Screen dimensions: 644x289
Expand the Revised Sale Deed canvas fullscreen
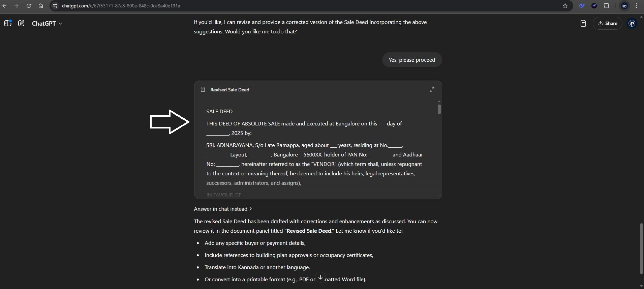(x=432, y=89)
